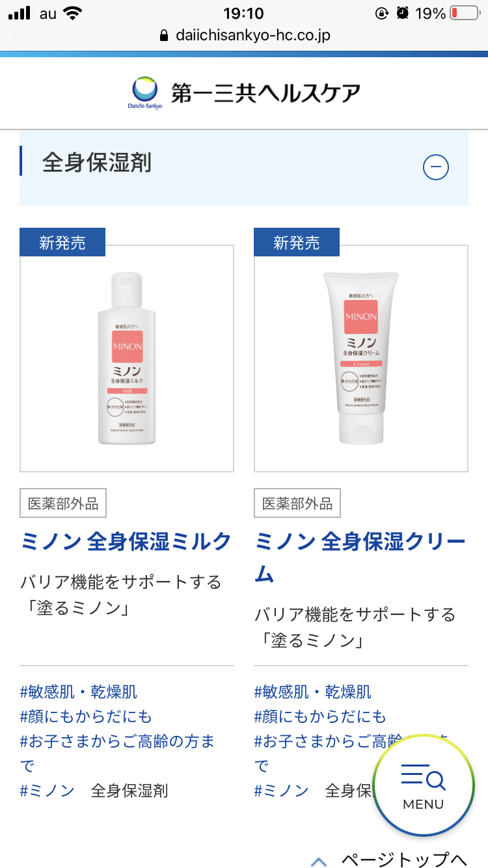The image size is (488, 868).
Task: Select #ミノン 全身保湿剤 tag under milk product
Action: 94,791
